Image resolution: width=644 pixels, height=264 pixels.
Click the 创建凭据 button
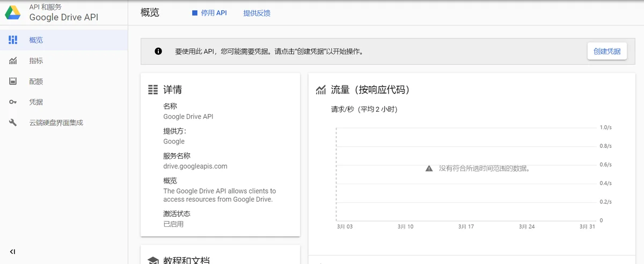coord(607,51)
